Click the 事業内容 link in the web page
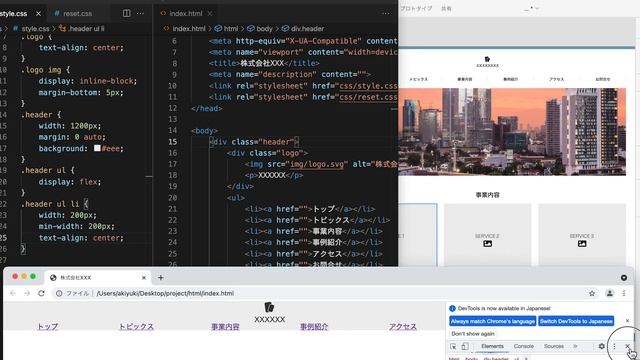The height and width of the screenshot is (360, 640). 225,327
